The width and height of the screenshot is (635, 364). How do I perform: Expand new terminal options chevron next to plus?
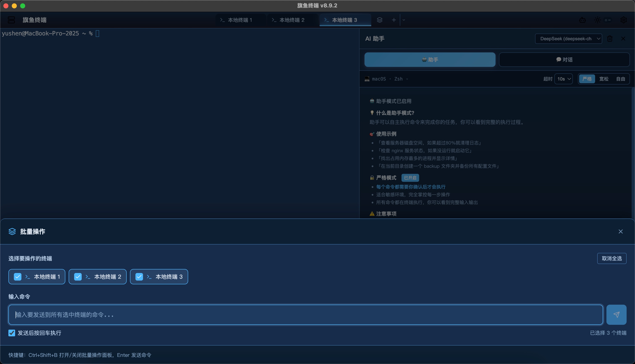(404, 20)
